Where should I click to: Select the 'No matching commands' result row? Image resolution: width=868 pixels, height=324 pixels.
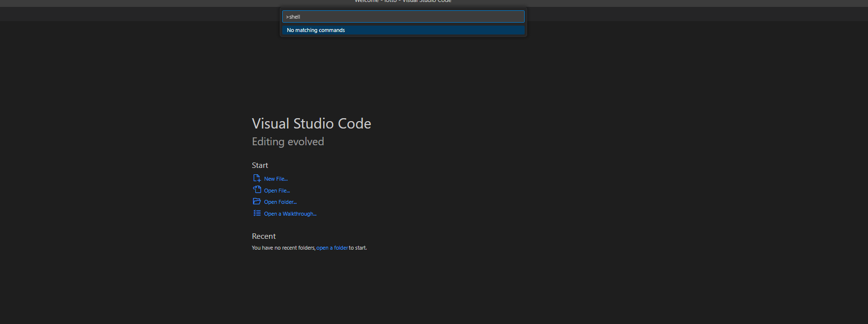(x=403, y=30)
